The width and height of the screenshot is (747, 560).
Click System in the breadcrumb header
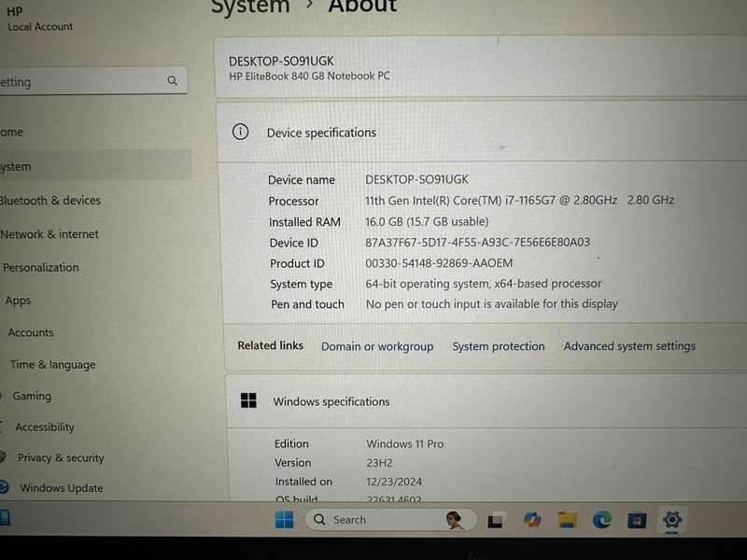click(x=250, y=7)
